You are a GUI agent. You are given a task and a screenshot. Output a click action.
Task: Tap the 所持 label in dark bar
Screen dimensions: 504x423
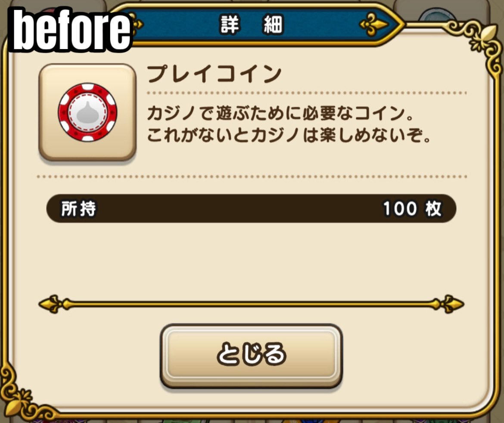pos(78,209)
